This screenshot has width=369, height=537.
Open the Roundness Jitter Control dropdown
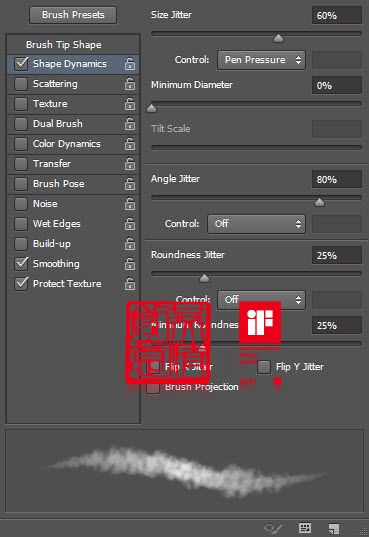click(x=261, y=300)
